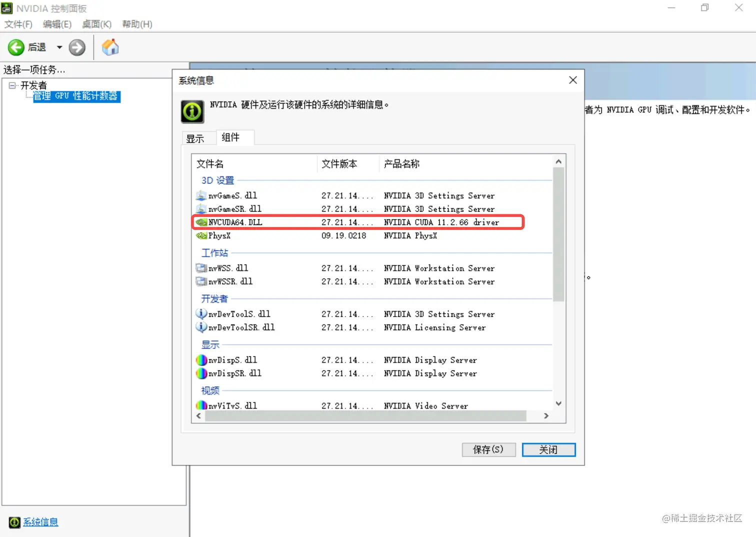Click the nvGameSR.dll file icon
756x537 pixels.
tap(201, 209)
